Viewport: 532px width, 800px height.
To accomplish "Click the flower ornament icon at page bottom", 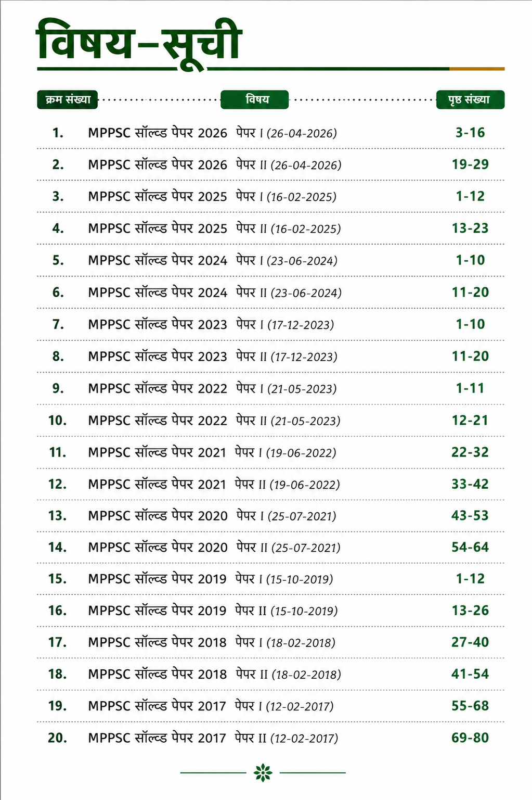I will point(263,772).
